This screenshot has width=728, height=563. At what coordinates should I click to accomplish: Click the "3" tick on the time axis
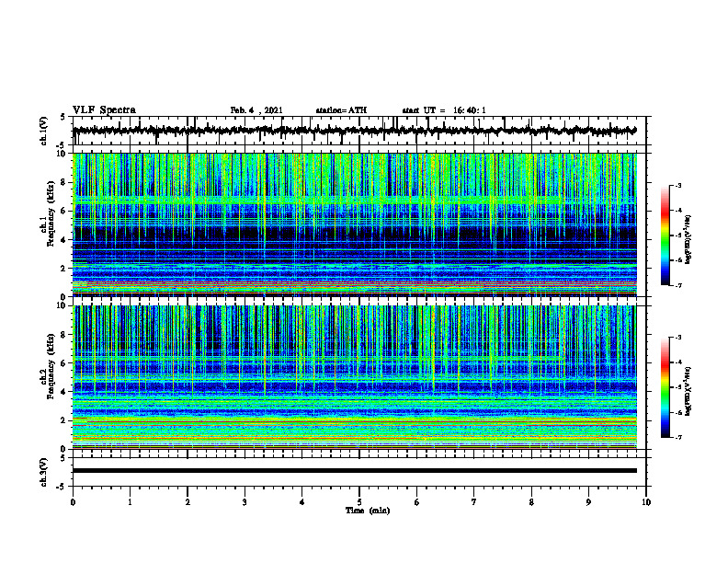(x=245, y=502)
